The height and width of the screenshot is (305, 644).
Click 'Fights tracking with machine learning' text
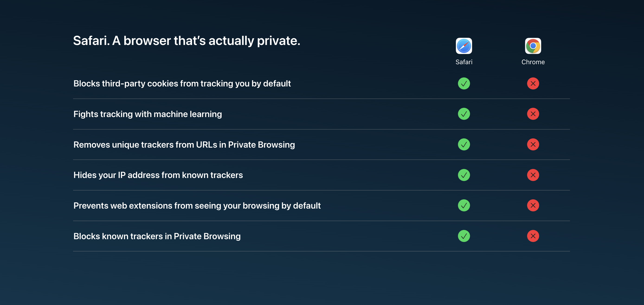tap(148, 114)
